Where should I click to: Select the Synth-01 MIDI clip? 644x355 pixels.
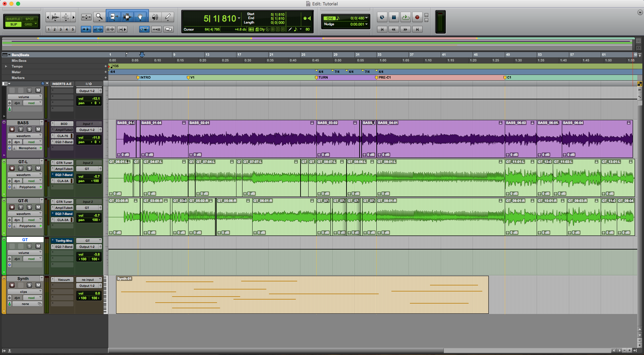pyautogui.click(x=302, y=295)
